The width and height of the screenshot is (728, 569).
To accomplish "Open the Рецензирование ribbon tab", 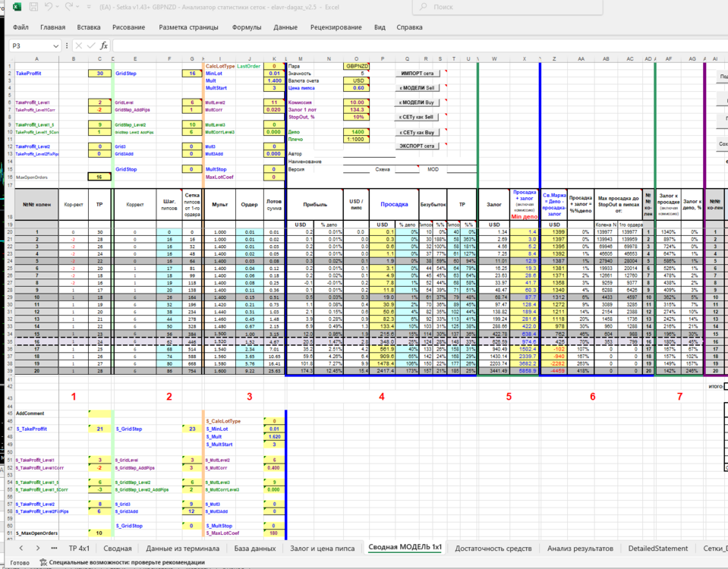I will [336, 27].
